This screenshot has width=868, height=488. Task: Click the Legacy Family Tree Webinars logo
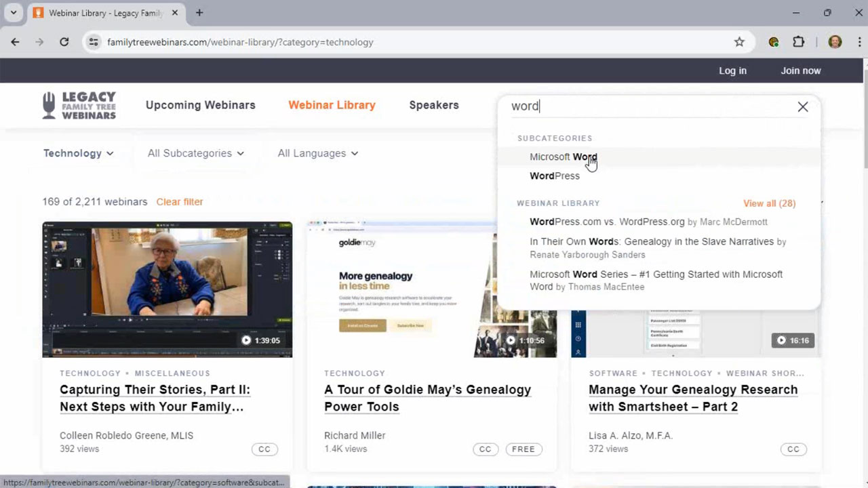pos(79,105)
